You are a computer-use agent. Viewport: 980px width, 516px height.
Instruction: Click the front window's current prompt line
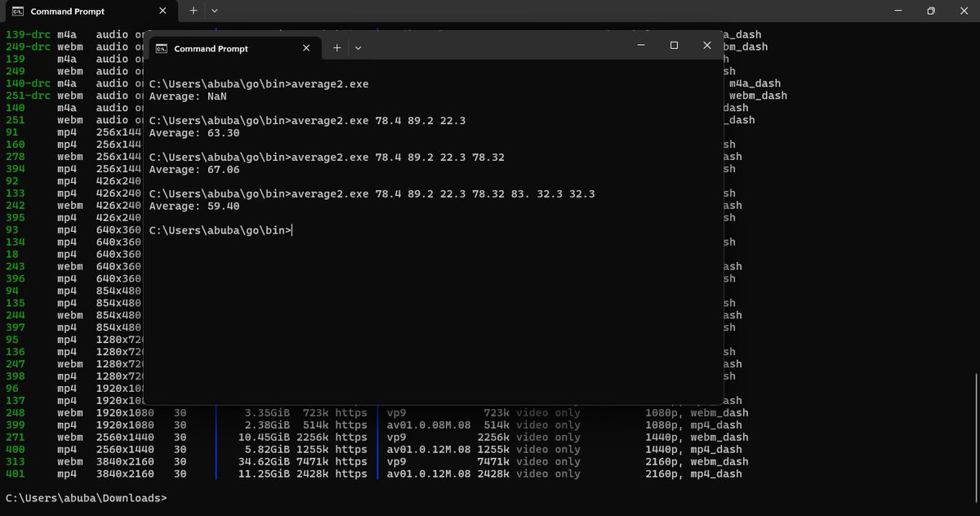tap(220, 231)
